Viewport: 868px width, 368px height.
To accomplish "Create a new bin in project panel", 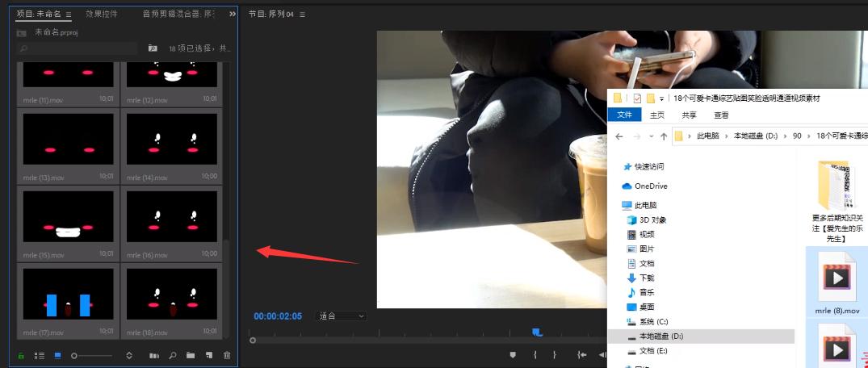I will pyautogui.click(x=191, y=355).
